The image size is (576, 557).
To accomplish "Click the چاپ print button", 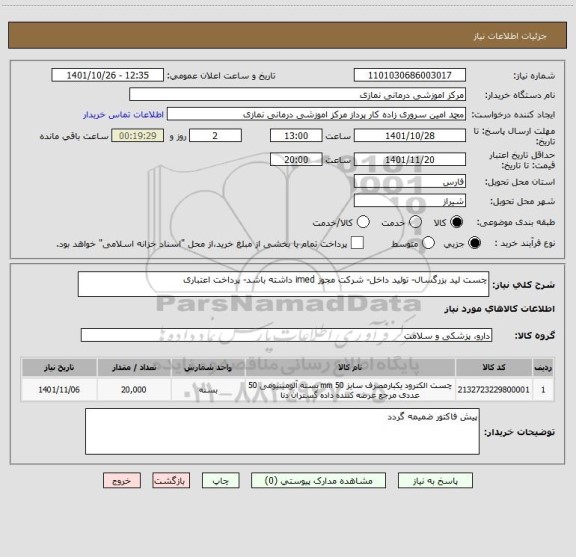I will pos(221,481).
